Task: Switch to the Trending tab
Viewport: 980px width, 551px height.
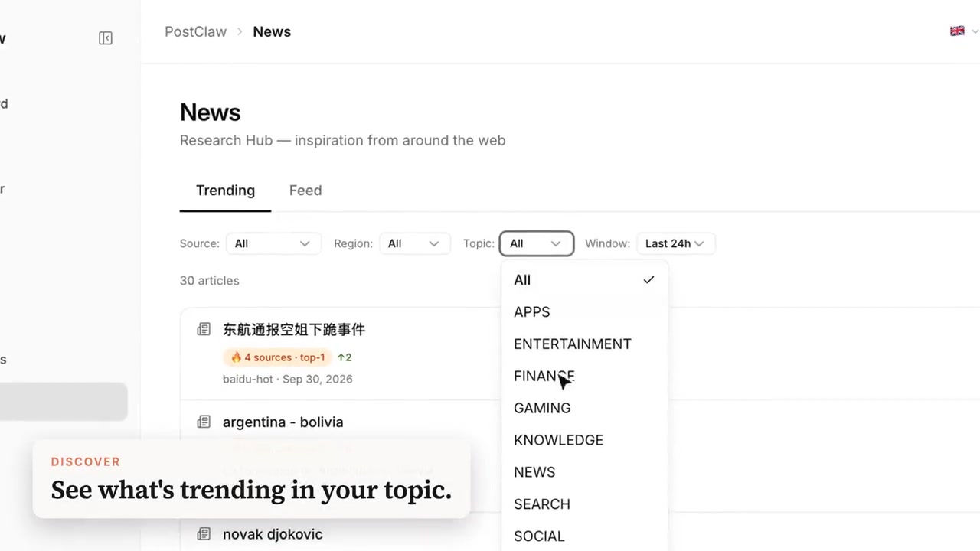Action: click(225, 191)
